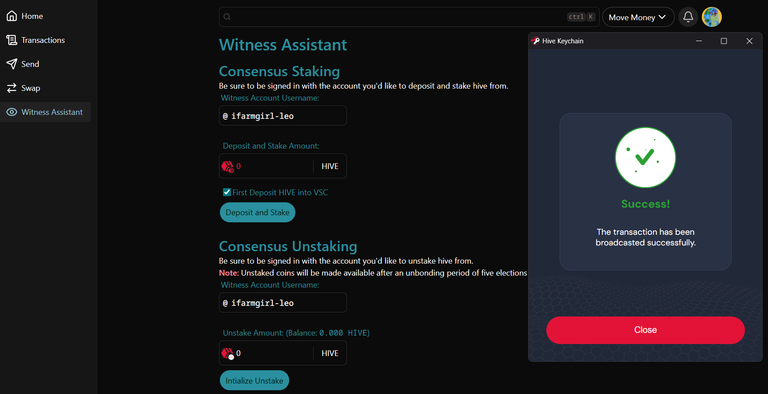Click the Hive Keychain title bar logo

click(535, 41)
